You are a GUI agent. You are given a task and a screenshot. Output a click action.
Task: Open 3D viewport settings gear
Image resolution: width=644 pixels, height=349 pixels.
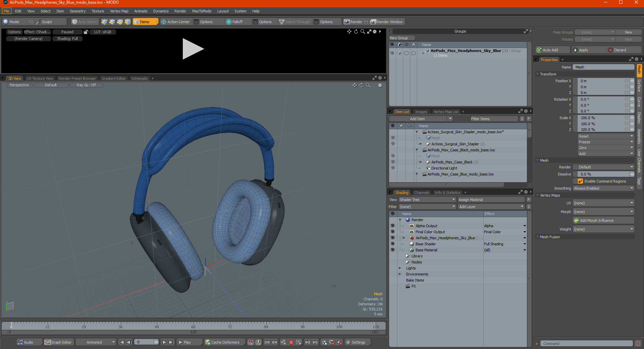click(x=380, y=85)
